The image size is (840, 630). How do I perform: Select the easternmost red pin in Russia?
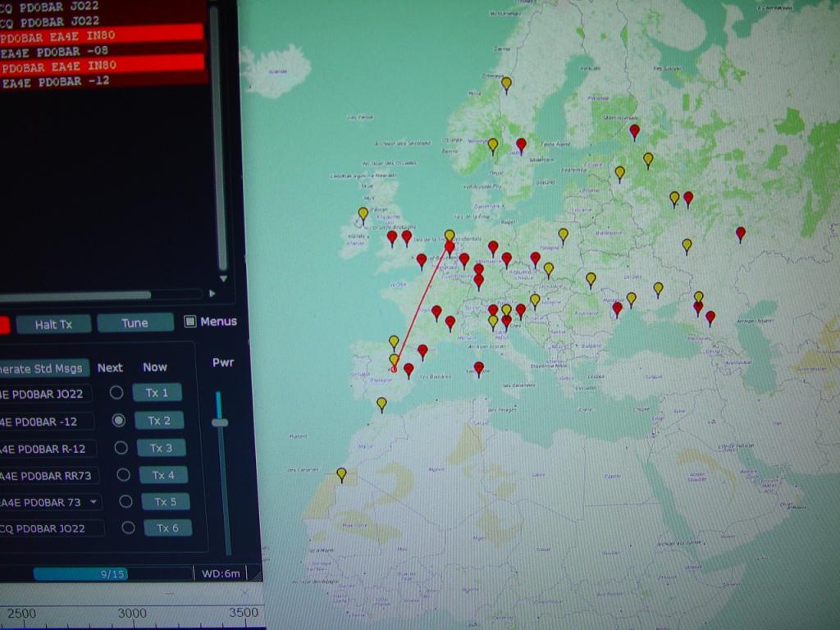(x=741, y=234)
